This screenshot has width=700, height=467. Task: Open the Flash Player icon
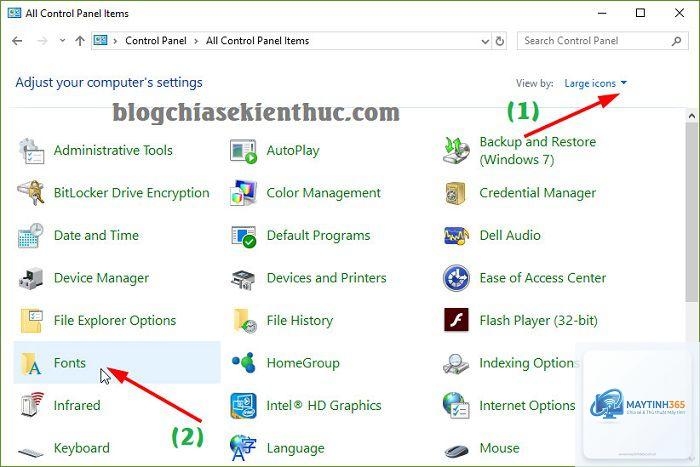456,320
